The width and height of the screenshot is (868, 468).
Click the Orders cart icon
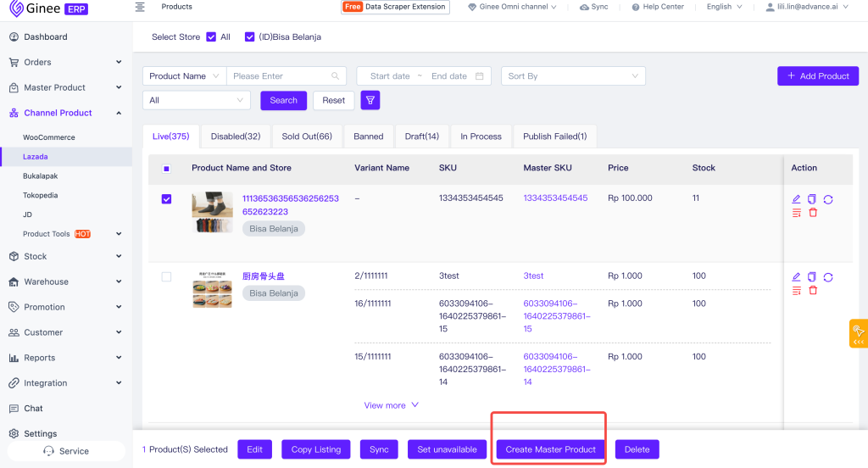pos(14,62)
